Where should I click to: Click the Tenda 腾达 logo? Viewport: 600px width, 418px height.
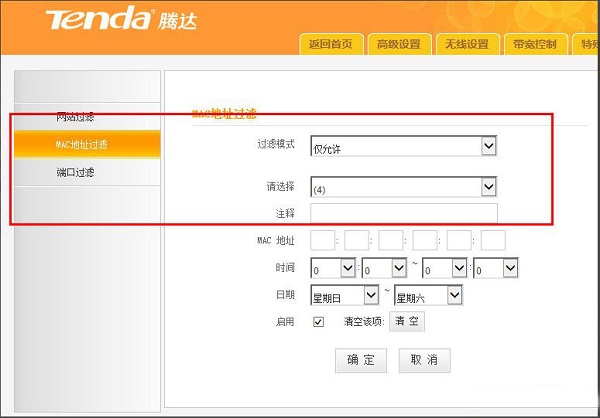(121, 19)
